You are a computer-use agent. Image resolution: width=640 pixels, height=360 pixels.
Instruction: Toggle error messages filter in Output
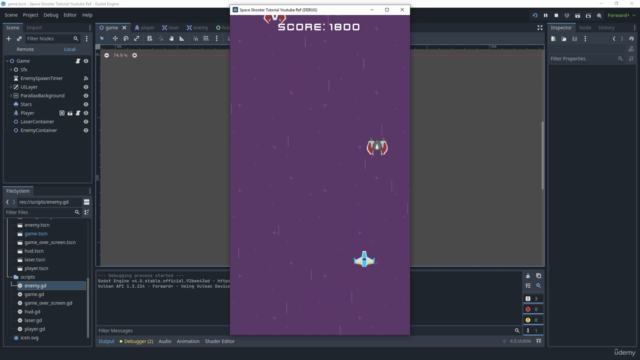click(x=533, y=309)
